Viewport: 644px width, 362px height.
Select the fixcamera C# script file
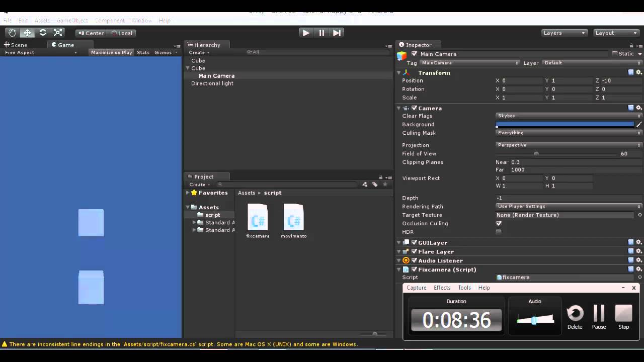click(258, 220)
